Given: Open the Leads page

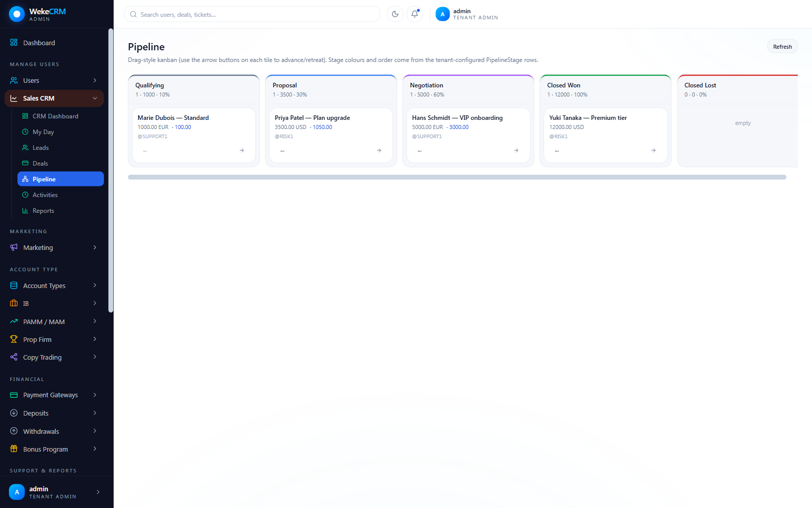Looking at the screenshot, I should click(x=60, y=148).
